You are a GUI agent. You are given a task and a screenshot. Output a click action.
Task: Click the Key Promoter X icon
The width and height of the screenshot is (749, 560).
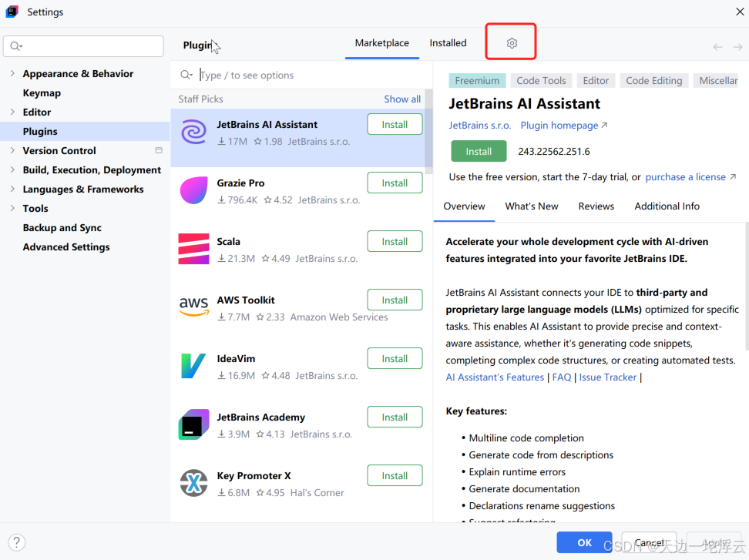[x=193, y=483]
